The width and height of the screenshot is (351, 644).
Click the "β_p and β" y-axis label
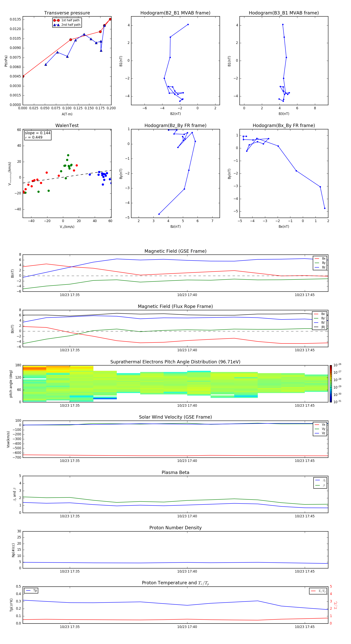pos(14,494)
